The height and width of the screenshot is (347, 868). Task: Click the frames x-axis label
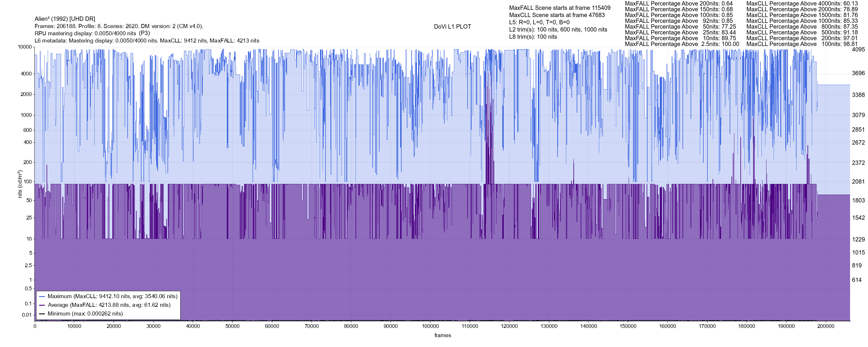tap(442, 335)
